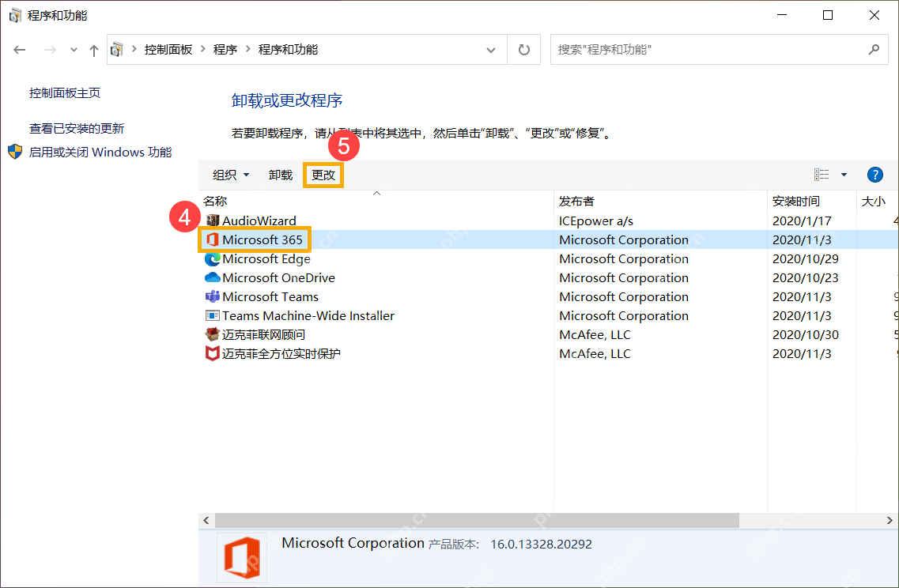This screenshot has width=899, height=588.
Task: Select the Microsoft 365 entry name
Action: click(263, 239)
